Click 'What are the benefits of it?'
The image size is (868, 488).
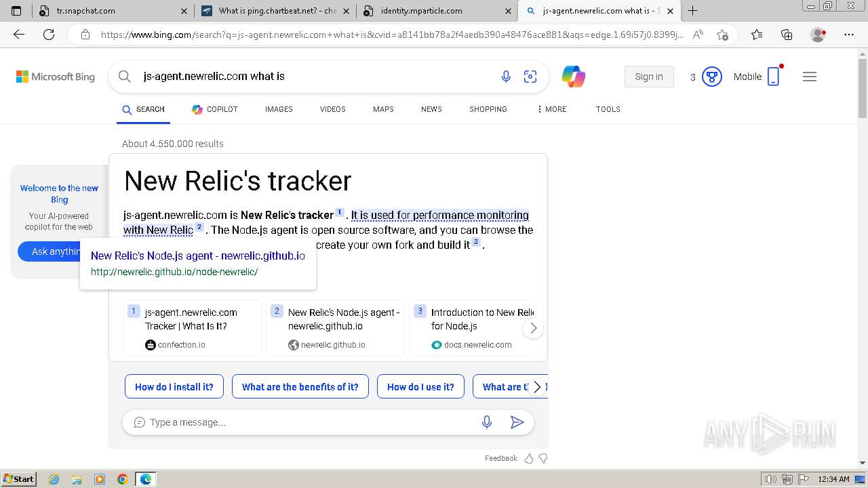coord(300,387)
